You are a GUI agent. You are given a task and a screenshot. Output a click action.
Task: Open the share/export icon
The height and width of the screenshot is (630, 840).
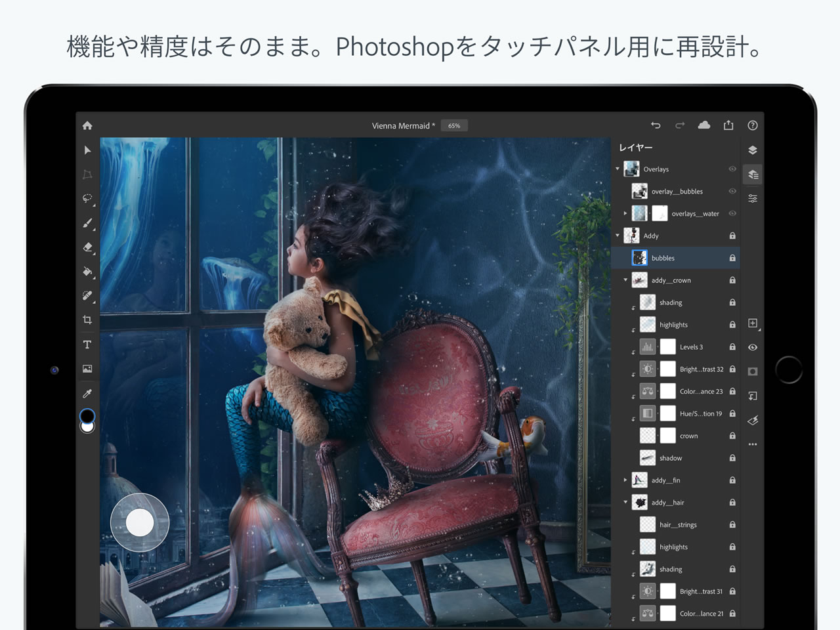[x=728, y=125]
